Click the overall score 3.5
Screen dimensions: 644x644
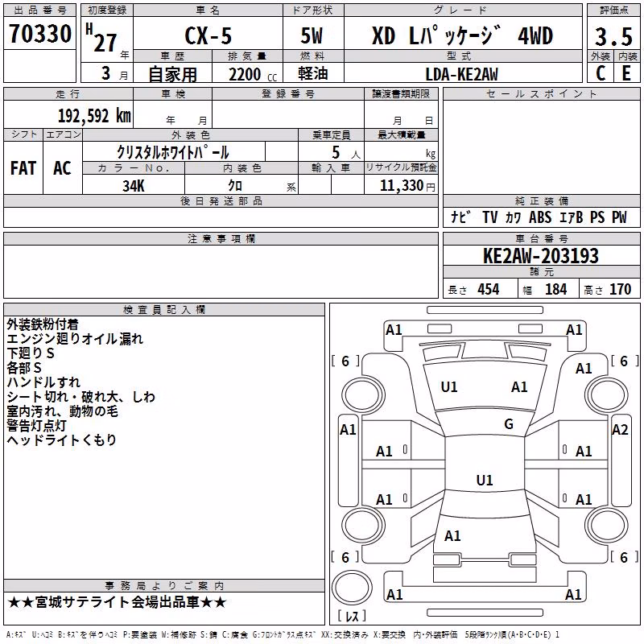point(613,37)
